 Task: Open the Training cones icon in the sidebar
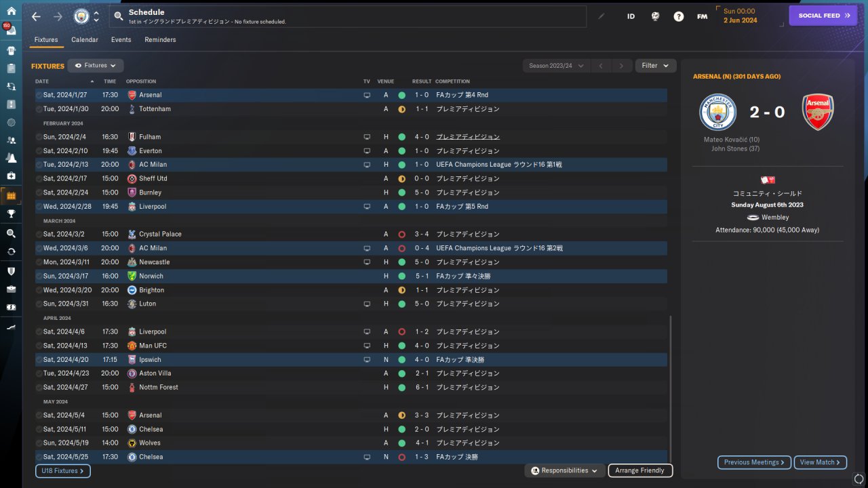(x=11, y=158)
